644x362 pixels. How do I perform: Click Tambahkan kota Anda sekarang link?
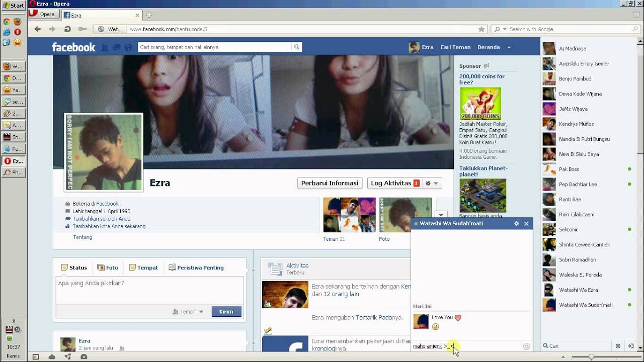tap(109, 226)
